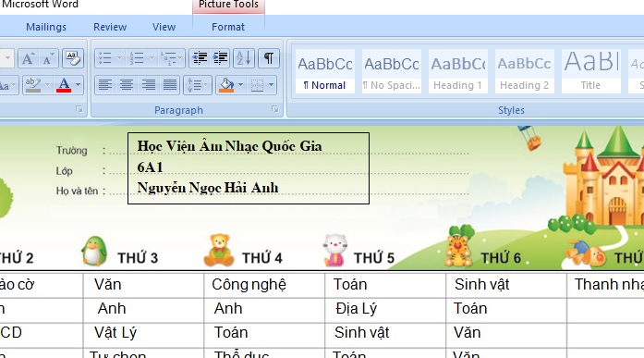Viewport: 644px width, 358px height.
Task: Open the Font dialog box launcher
Action: point(79,109)
